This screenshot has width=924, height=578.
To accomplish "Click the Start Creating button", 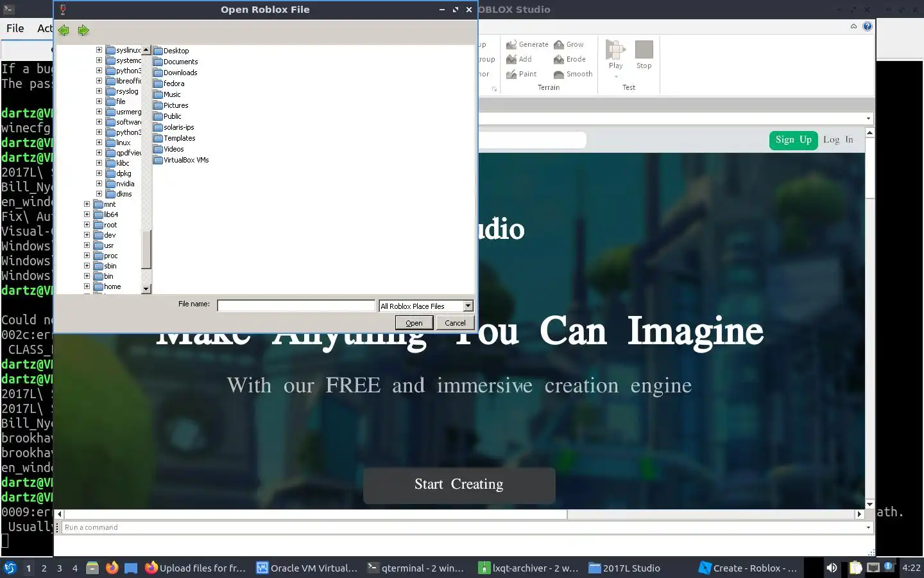I will click(459, 485).
